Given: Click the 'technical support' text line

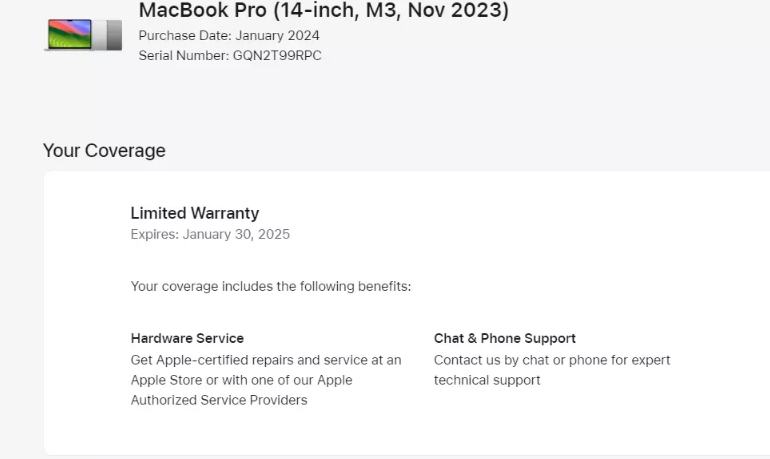Looking at the screenshot, I should 487,380.
